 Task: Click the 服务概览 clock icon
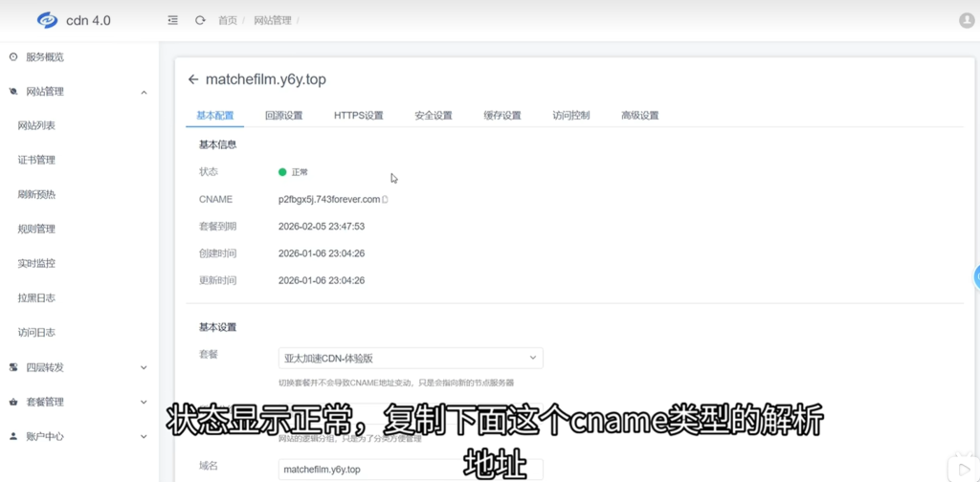13,57
